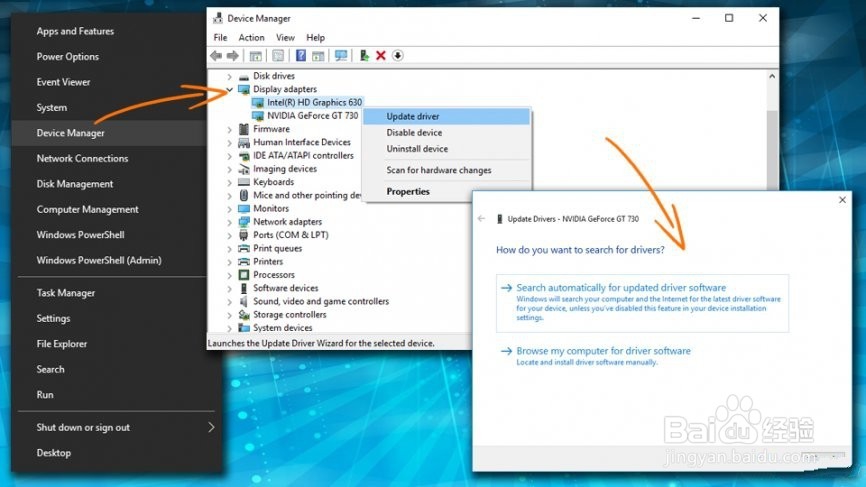
Task: Choose Uninstall device in context menu
Action: [446, 149]
